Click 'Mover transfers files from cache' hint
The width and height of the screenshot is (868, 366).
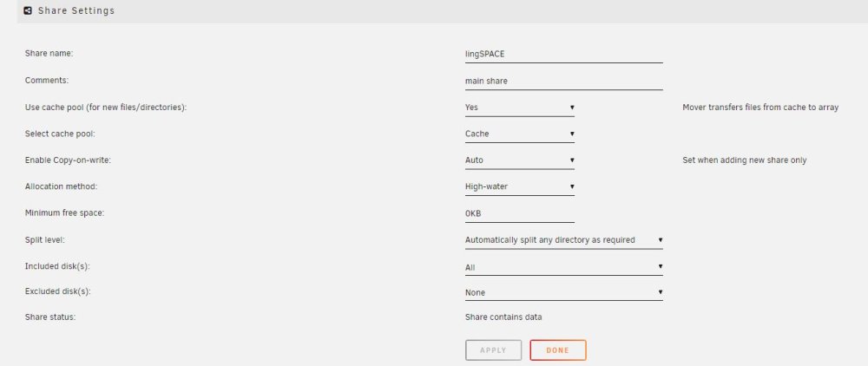pyautogui.click(x=760, y=108)
